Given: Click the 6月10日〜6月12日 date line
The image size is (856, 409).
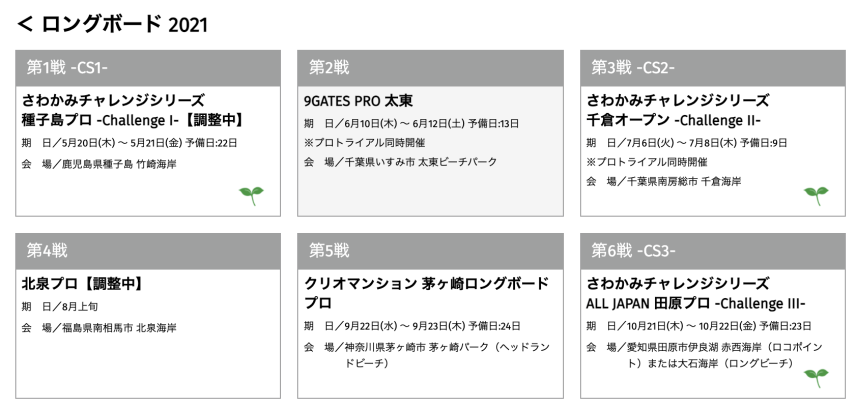Looking at the screenshot, I should pyautogui.click(x=411, y=123).
